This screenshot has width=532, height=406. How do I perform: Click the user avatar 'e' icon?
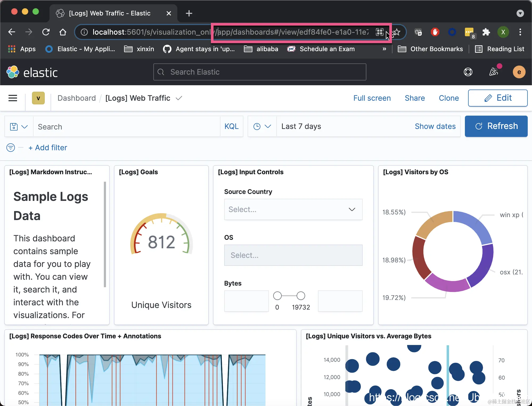(x=519, y=72)
